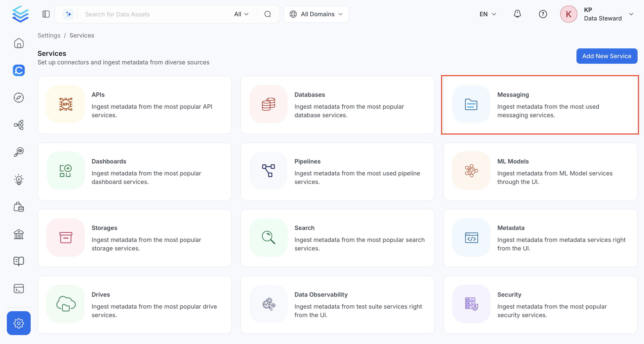Viewport: 644px width, 344px height.
Task: Click the Messaging folder icon
Action: 471,104
